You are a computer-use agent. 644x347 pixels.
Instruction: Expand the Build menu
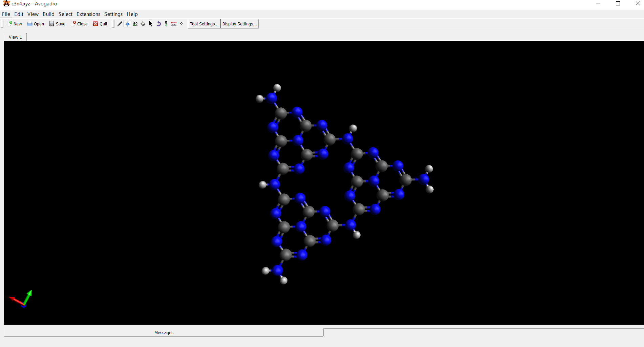click(48, 14)
